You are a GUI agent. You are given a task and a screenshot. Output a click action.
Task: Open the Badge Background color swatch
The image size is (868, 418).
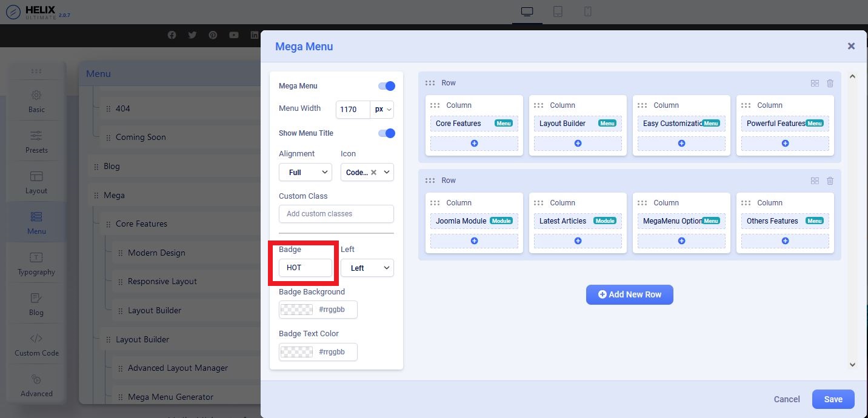click(296, 310)
